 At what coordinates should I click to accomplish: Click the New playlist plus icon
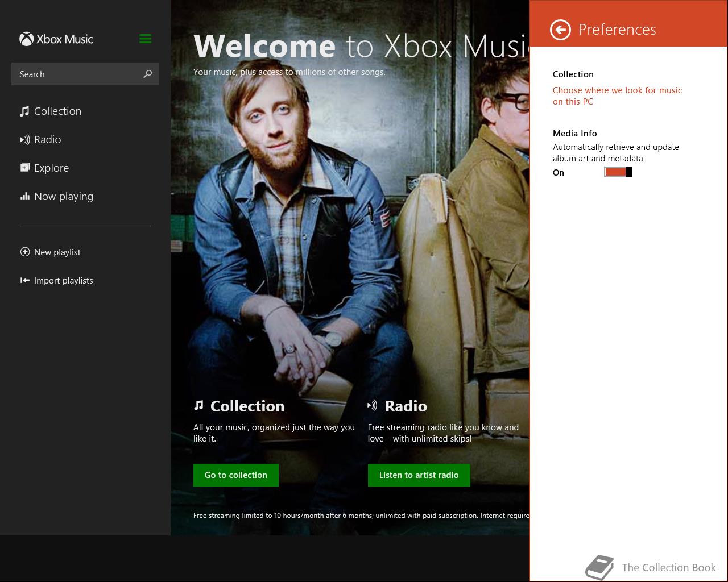click(25, 252)
